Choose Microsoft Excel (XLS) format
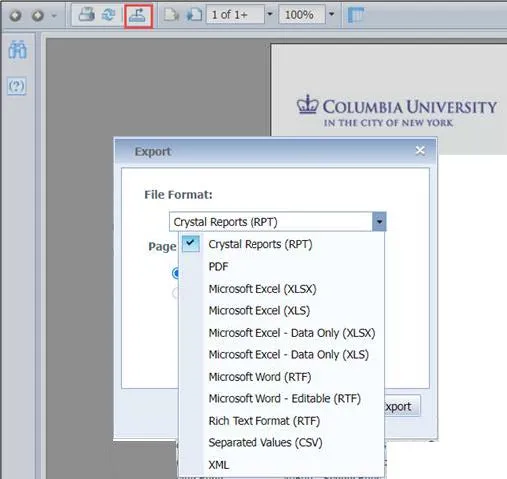 tap(282, 311)
